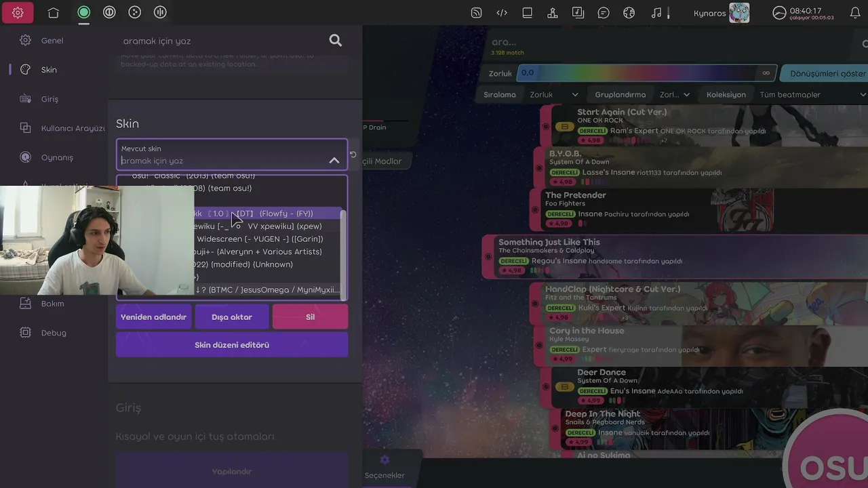This screenshot has width=868, height=488.
Task: Click the webcam overlay thumbnail
Action: coord(97,240)
